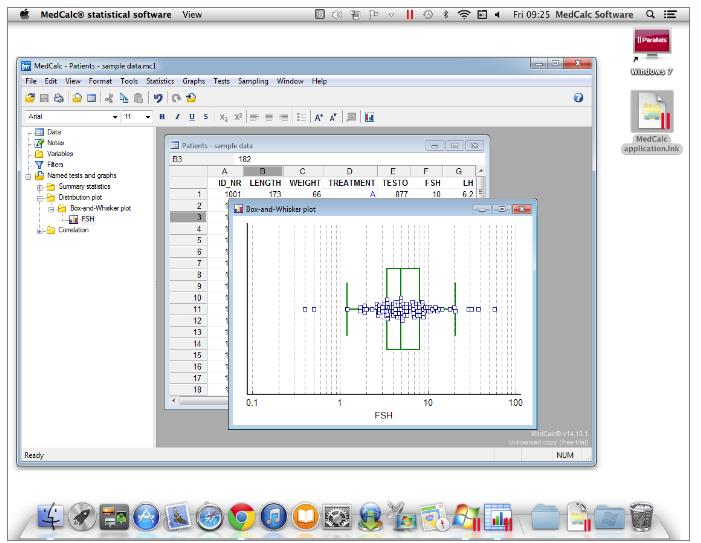Open the Statistics menu

tap(160, 81)
